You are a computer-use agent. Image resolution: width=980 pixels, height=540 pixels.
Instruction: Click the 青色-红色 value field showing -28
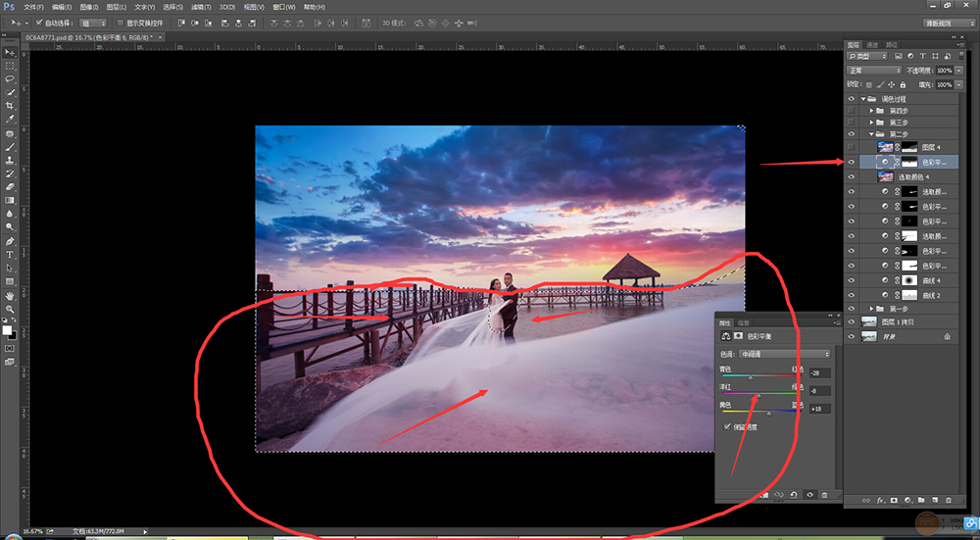tap(819, 373)
